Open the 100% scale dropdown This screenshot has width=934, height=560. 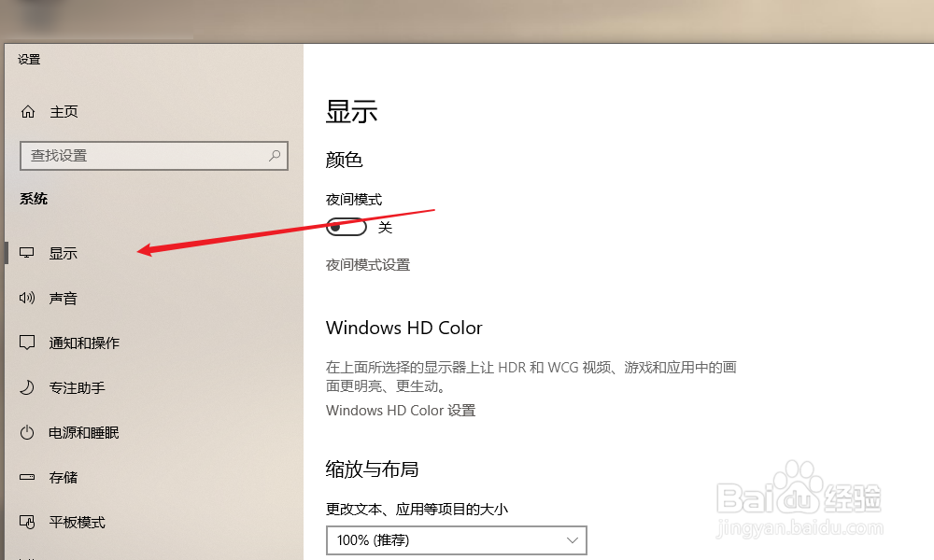click(457, 540)
